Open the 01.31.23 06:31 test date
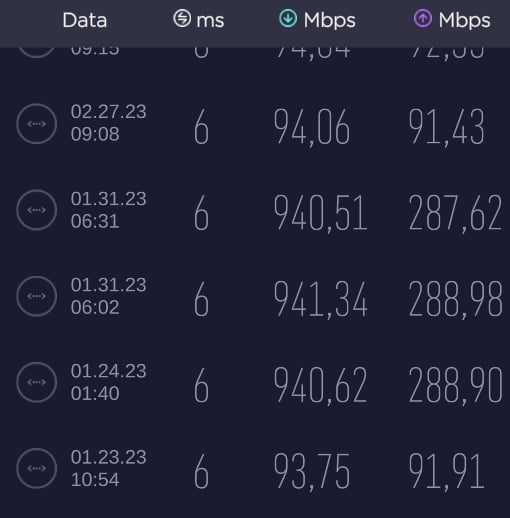510x518 pixels. click(x=108, y=210)
